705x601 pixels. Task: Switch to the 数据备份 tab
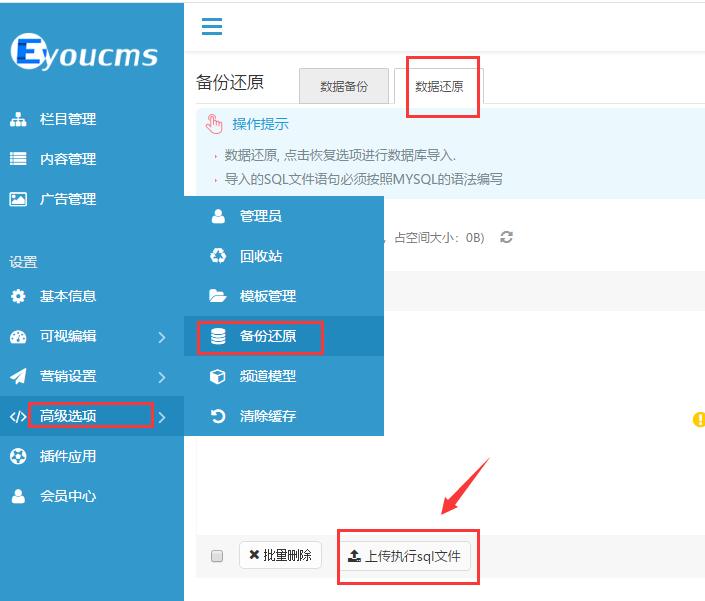click(x=344, y=86)
